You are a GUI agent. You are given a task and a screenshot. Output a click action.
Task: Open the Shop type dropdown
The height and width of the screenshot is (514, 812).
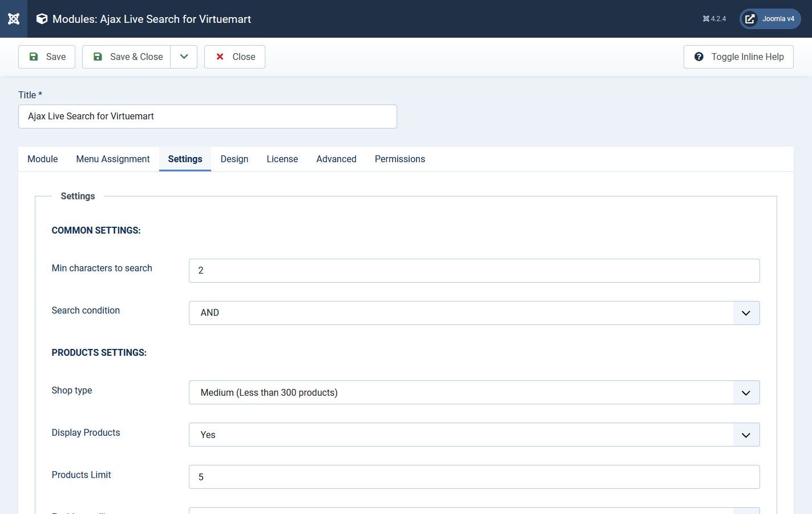474,392
